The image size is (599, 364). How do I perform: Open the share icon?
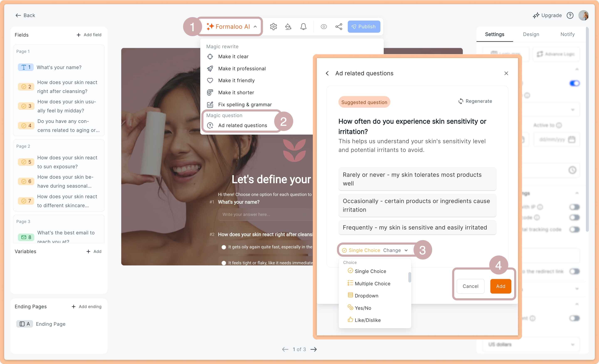(x=339, y=26)
